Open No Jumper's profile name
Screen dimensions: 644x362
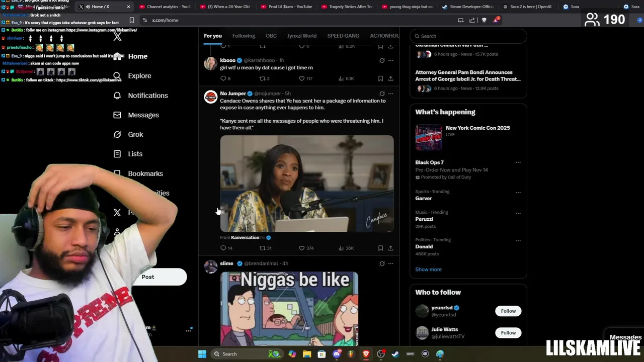coord(233,94)
